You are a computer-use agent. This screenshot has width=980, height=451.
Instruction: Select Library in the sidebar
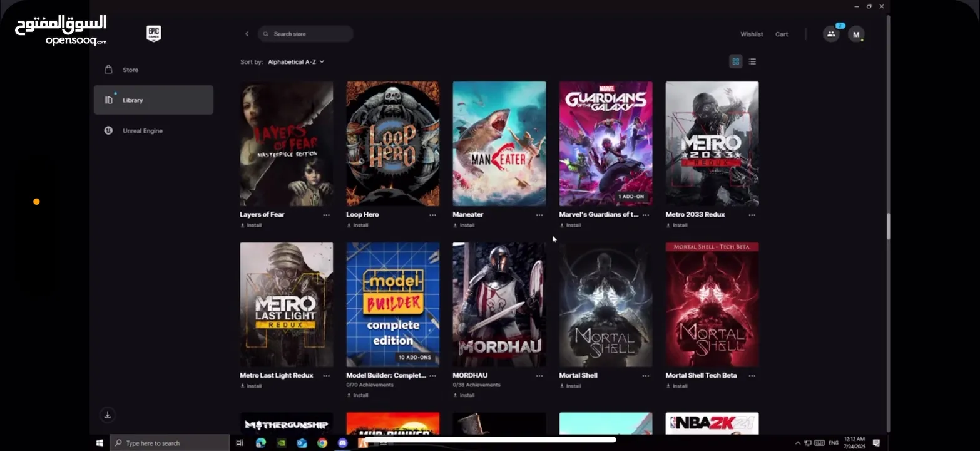[153, 100]
